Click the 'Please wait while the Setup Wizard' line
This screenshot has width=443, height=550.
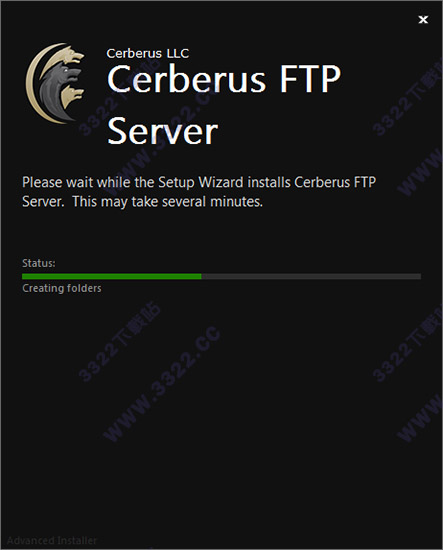pos(199,182)
